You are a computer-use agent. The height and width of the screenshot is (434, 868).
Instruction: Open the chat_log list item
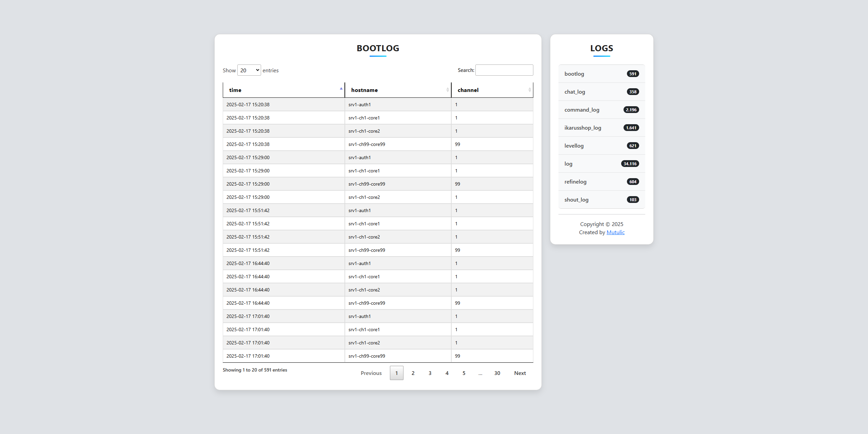pos(575,92)
